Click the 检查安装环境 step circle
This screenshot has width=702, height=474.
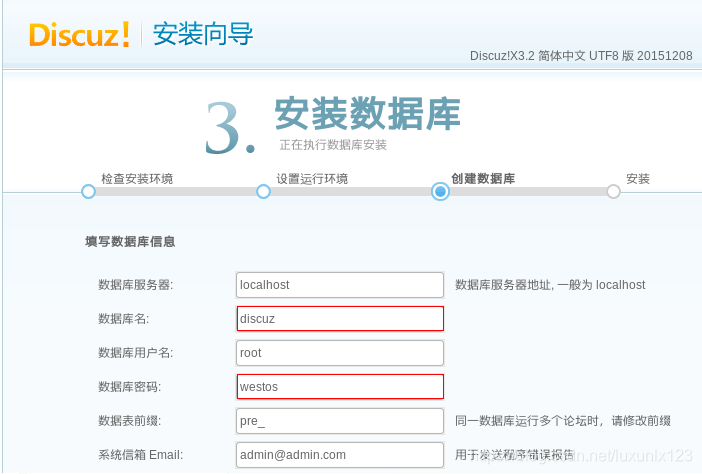[x=88, y=192]
